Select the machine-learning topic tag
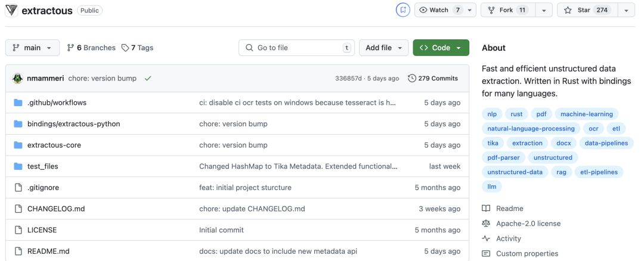The height and width of the screenshot is (261, 644). pos(587,114)
